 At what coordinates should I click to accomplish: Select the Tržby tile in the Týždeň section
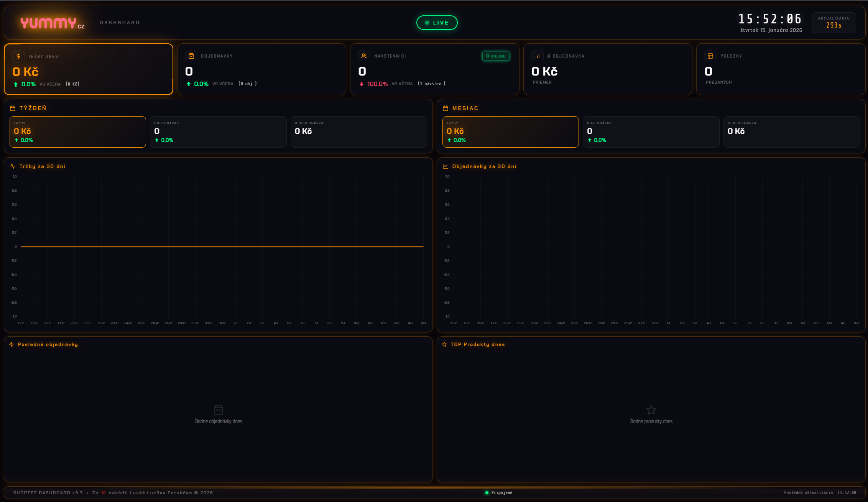(78, 132)
